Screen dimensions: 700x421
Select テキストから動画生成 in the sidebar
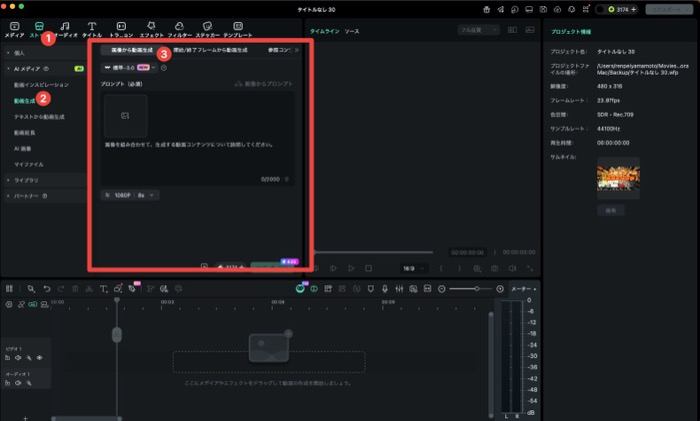click(x=39, y=117)
